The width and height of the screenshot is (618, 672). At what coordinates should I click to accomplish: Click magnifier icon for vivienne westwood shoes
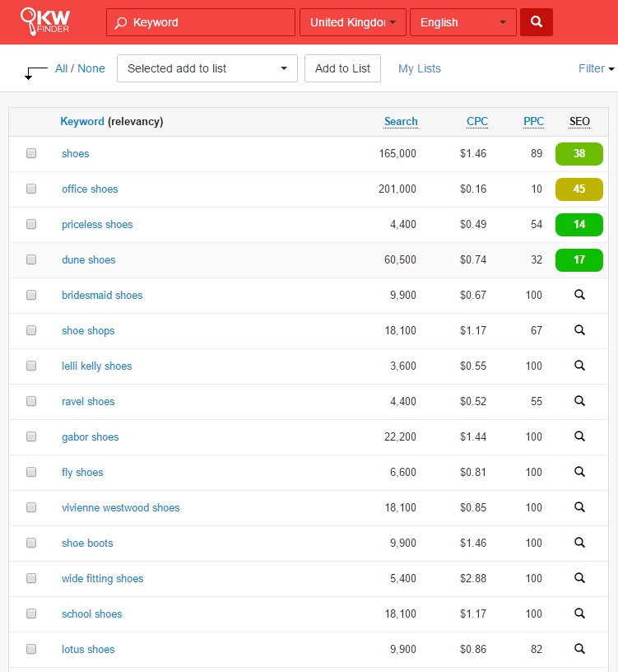tap(579, 507)
